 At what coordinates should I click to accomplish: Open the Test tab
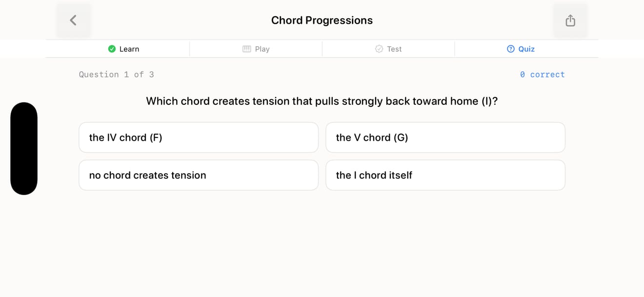(388, 49)
